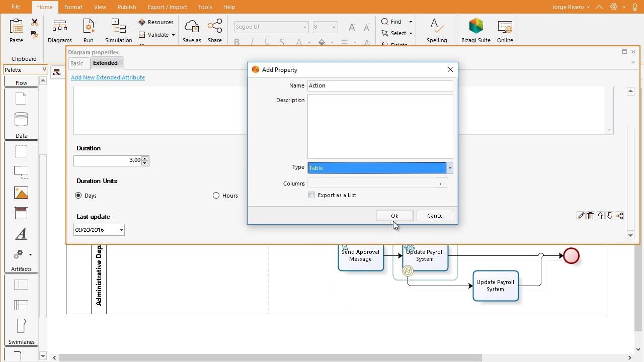This screenshot has width=644, height=362.
Task: Select the Image artifact in palette
Action: 21,193
